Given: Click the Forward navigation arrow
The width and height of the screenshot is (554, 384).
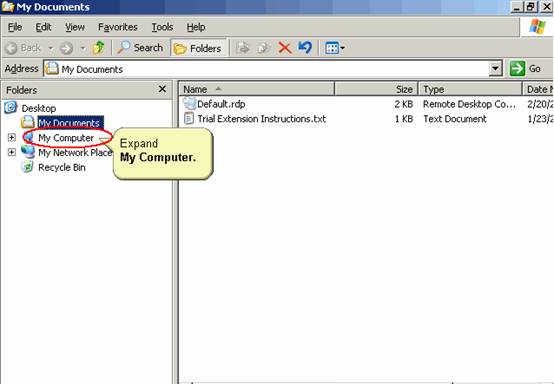Looking at the screenshot, I should 66,48.
